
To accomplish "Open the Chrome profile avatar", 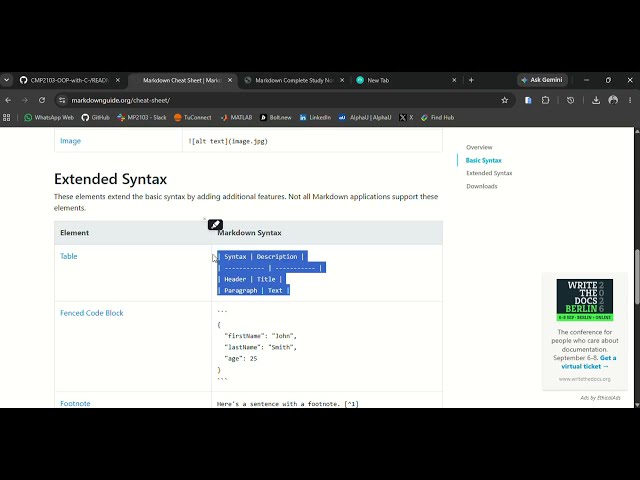I will pyautogui.click(x=613, y=100).
